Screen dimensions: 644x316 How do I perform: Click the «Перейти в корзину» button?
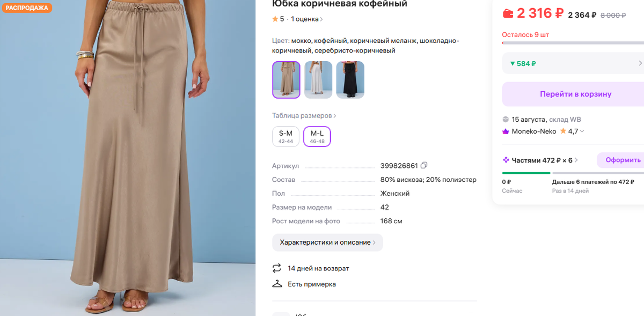576,94
